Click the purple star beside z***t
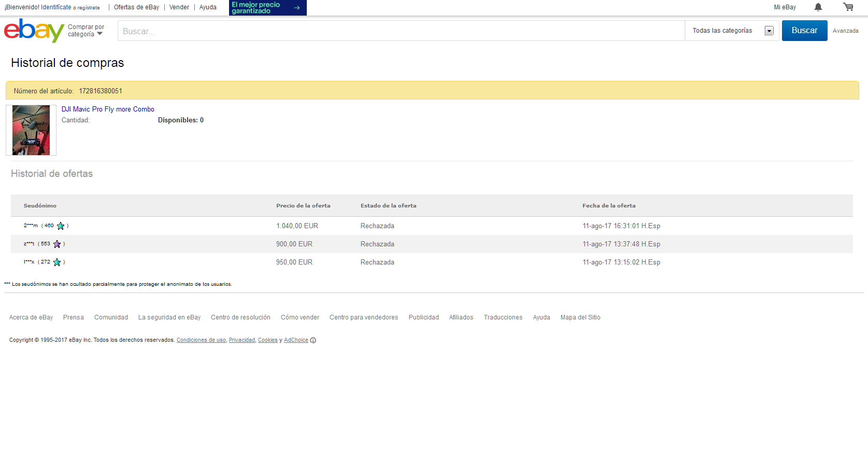The width and height of the screenshot is (868, 472). click(57, 244)
